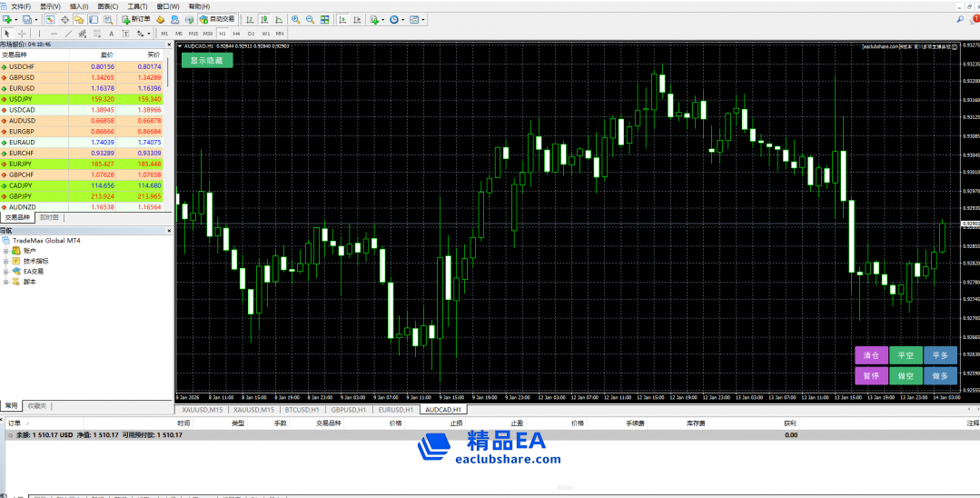Switch chart to bar chart style

click(x=250, y=19)
